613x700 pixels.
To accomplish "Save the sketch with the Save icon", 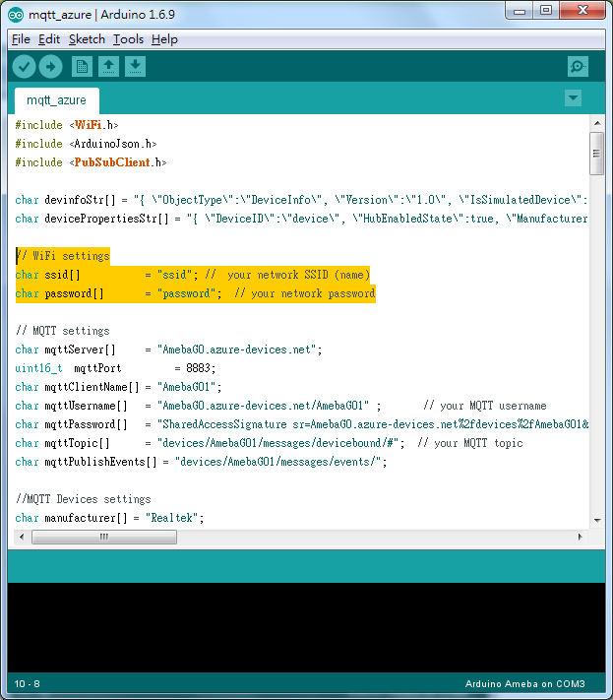I will [135, 67].
